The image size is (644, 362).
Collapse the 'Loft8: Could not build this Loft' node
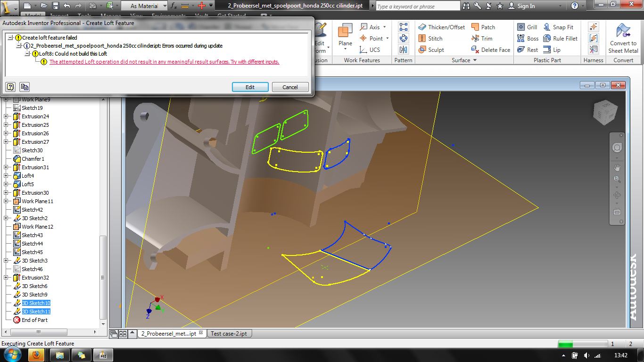[x=28, y=54]
